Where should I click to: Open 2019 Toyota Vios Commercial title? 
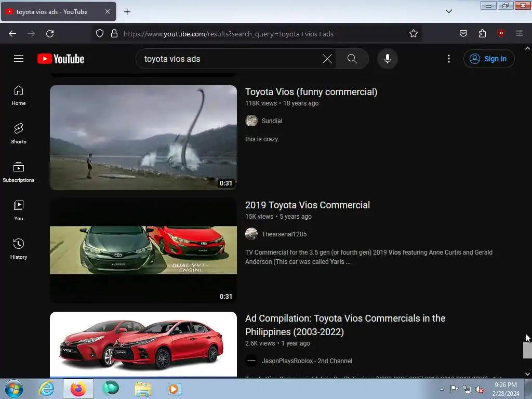308,205
